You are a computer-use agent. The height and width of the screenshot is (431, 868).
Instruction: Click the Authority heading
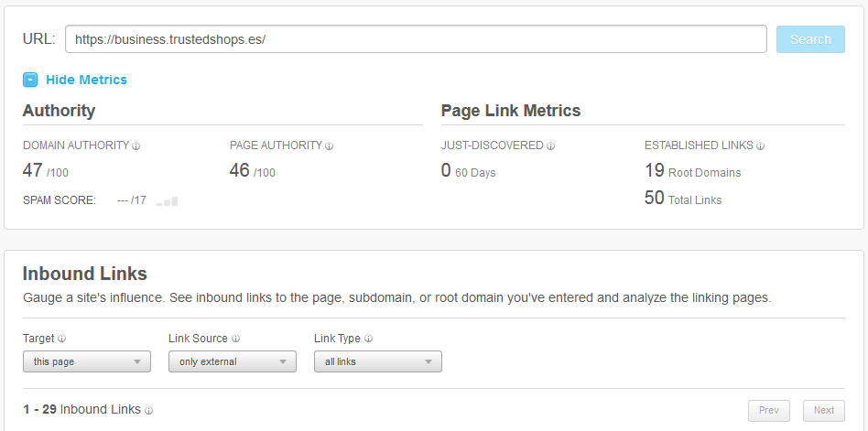click(x=59, y=111)
